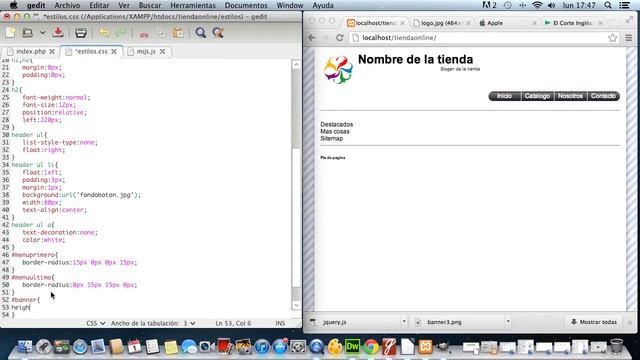Switch to the estilos.css tab
This screenshot has height=360, width=640.
[x=91, y=51]
